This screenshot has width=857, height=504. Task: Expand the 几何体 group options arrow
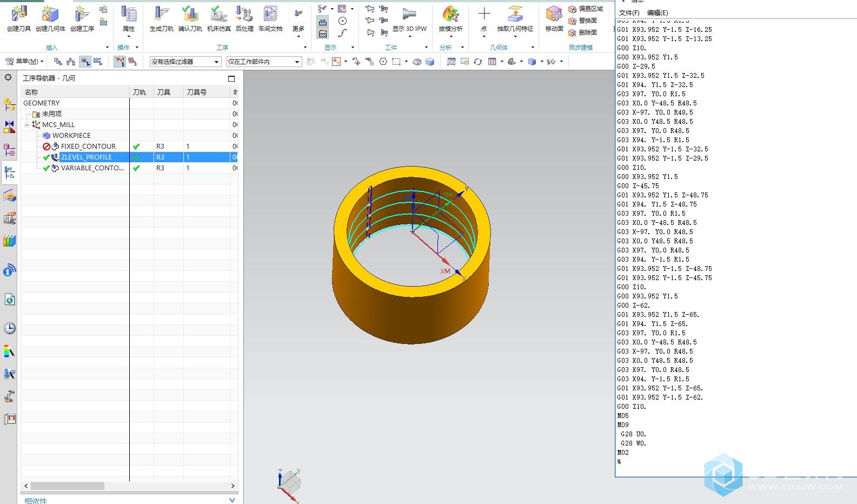coord(533,48)
